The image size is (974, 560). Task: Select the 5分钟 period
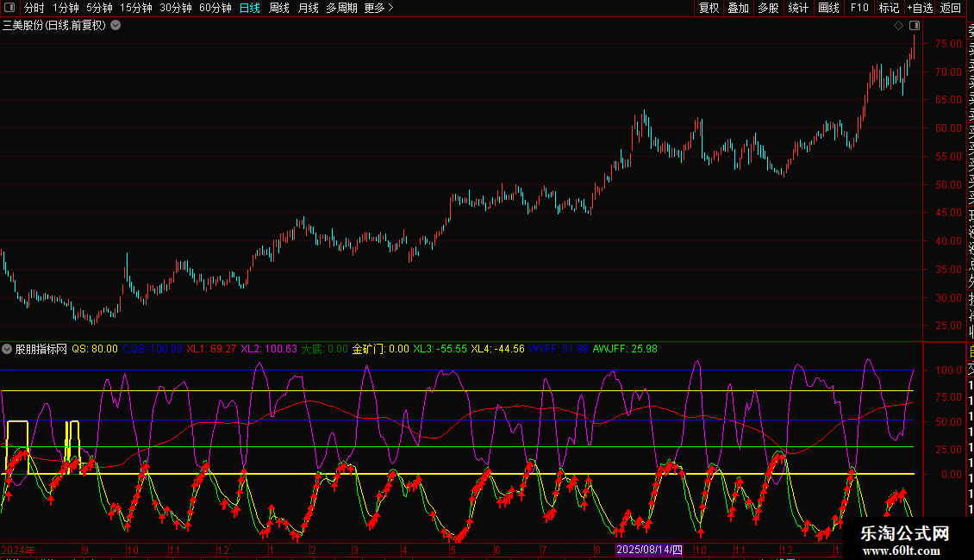[99, 8]
